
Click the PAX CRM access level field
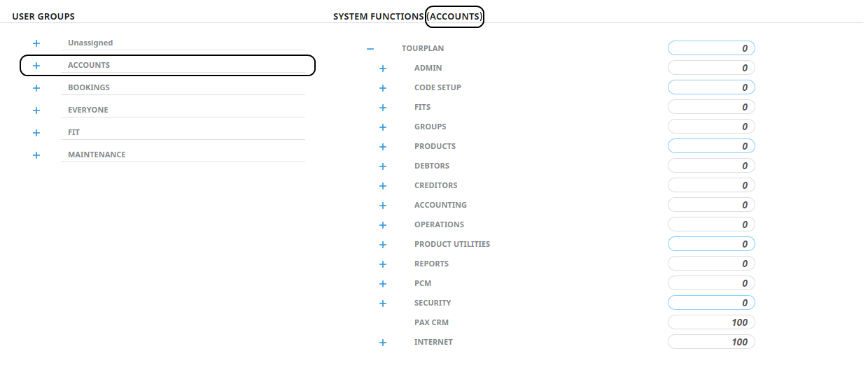711,322
